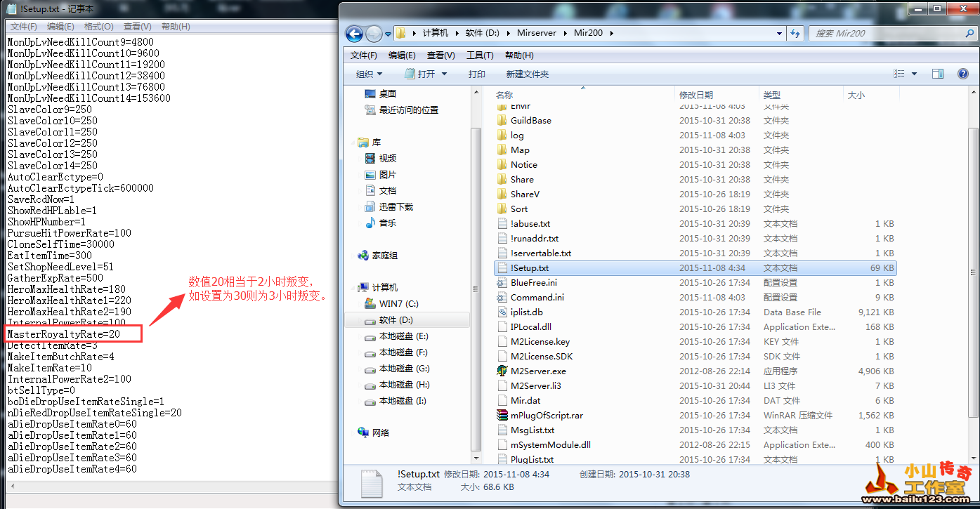Viewport: 980px width, 509px height.
Task: Open 本地磁盘 (E:) drive in sidebar
Action: pos(396,336)
